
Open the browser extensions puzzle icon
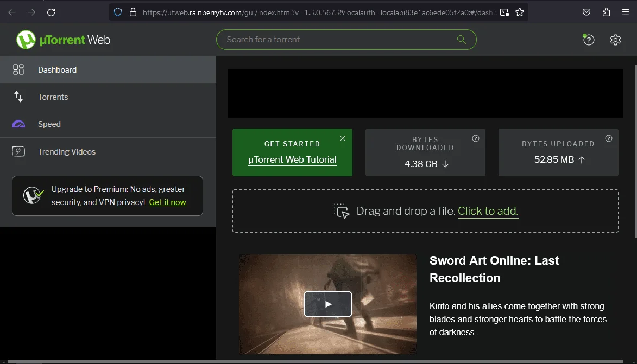pyautogui.click(x=606, y=12)
